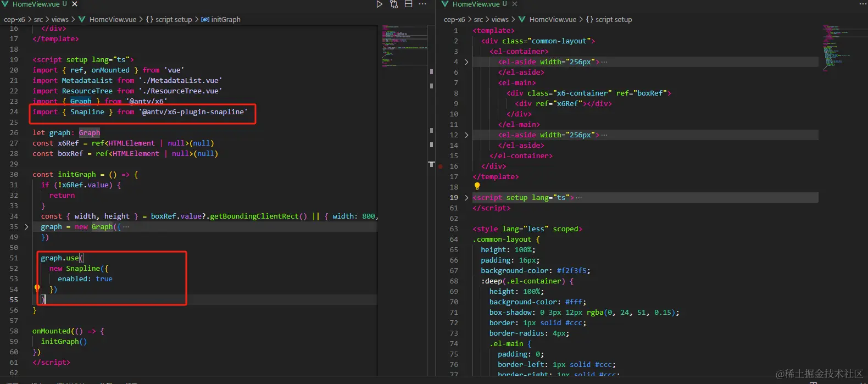The width and height of the screenshot is (868, 384).
Task: Click the opening <template> tag on line 1
Action: pos(493,31)
